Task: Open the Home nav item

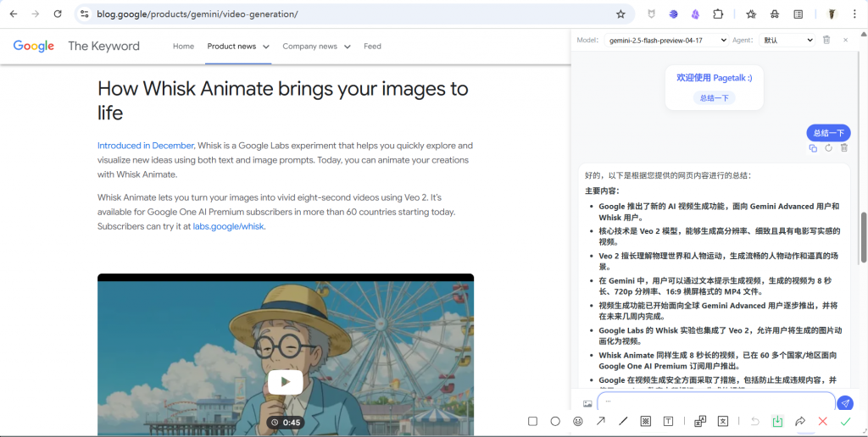Action: coord(183,47)
